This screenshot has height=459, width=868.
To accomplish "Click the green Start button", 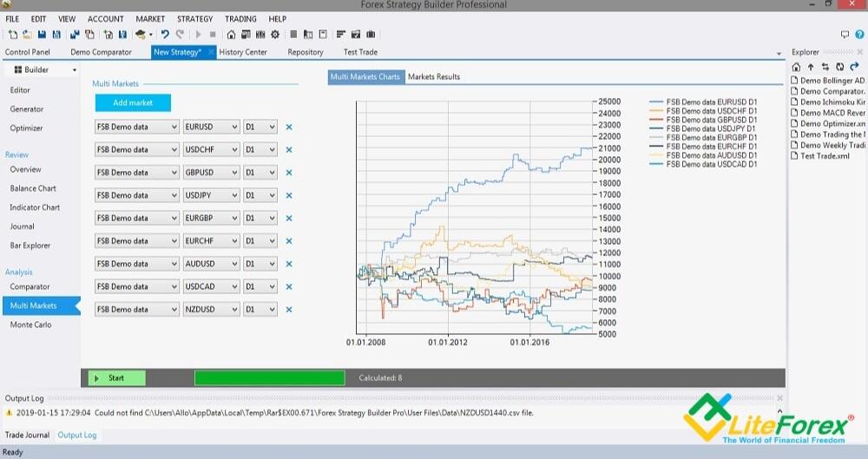I will (117, 378).
